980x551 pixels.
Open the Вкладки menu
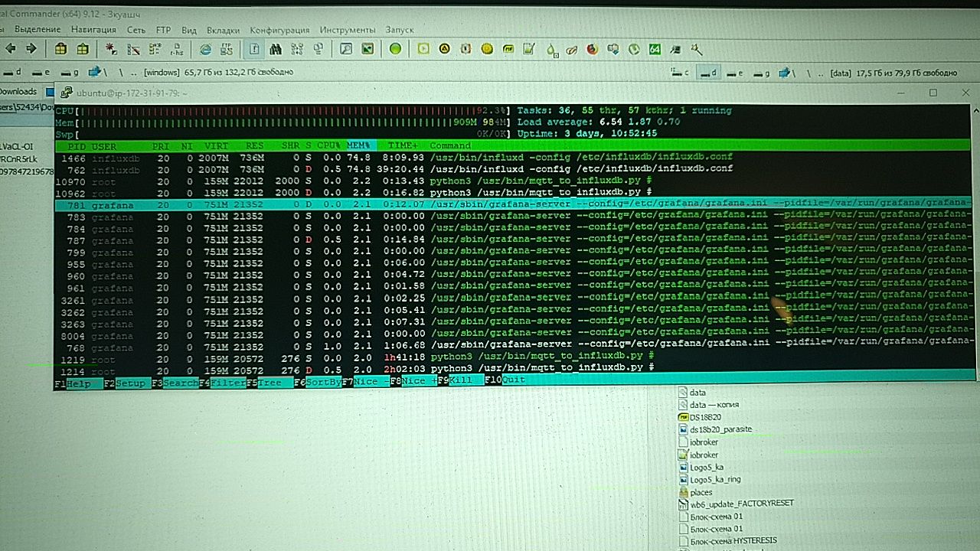click(x=223, y=30)
